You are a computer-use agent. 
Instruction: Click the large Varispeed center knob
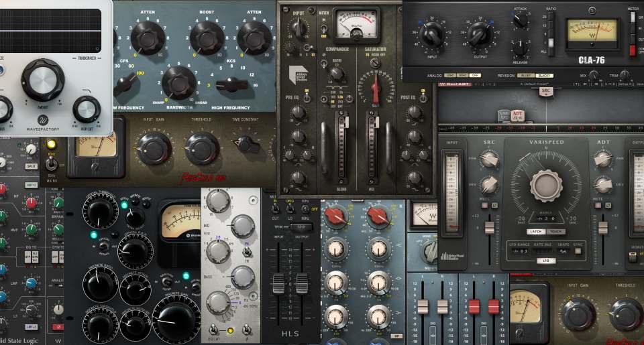click(x=547, y=183)
